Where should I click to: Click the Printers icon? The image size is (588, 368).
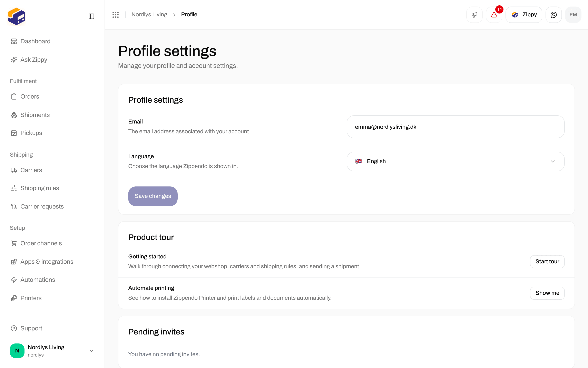point(14,298)
